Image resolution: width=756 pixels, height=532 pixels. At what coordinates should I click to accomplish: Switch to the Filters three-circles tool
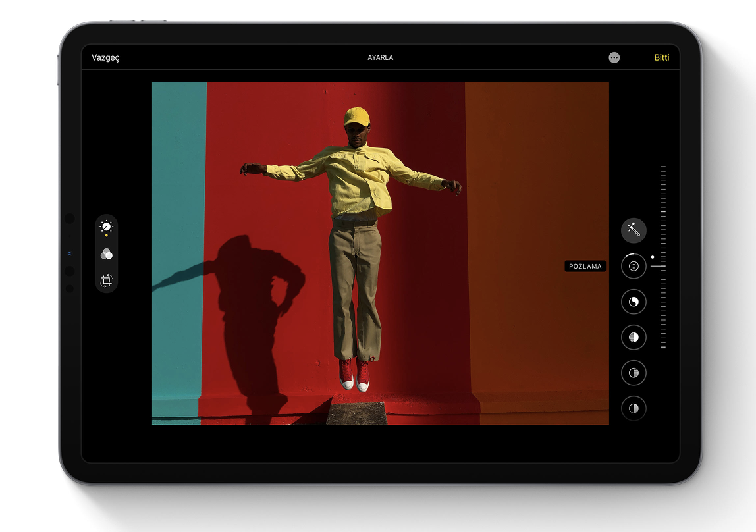click(106, 254)
